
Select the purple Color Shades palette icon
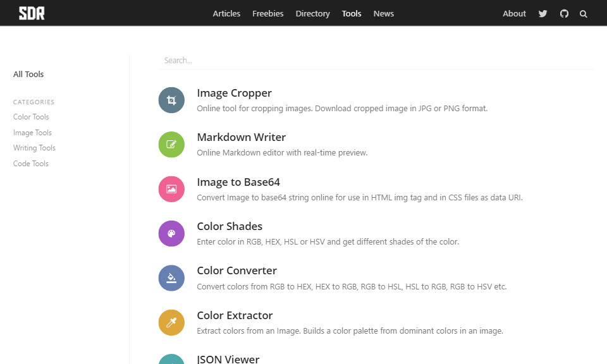point(171,233)
